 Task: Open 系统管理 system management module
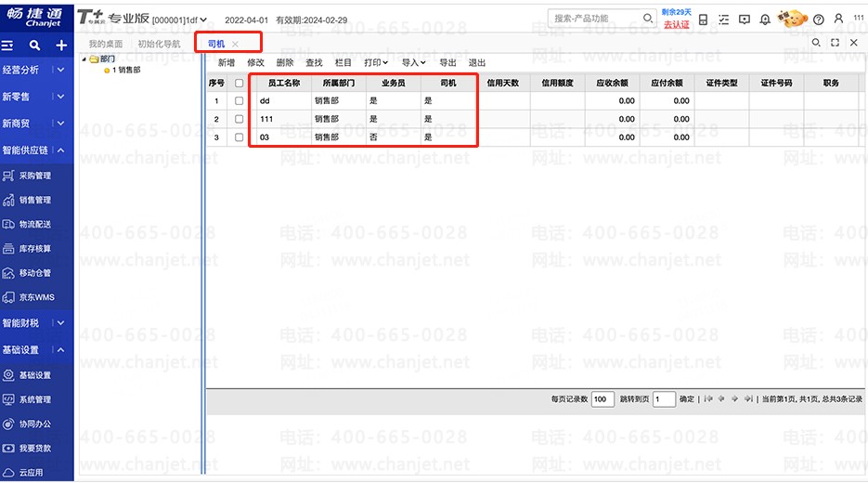pyautogui.click(x=27, y=399)
